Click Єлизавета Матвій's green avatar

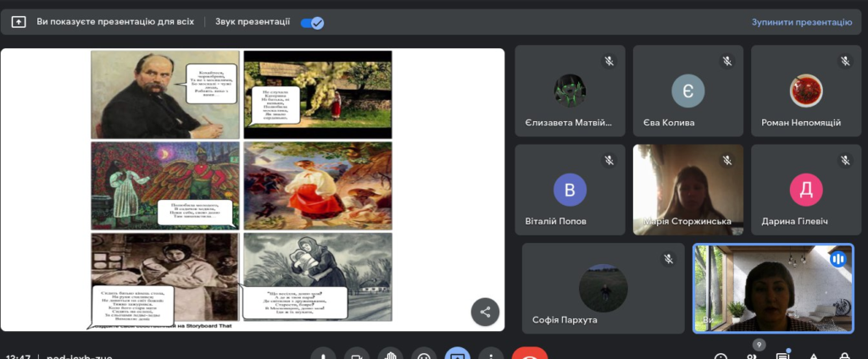[570, 91]
